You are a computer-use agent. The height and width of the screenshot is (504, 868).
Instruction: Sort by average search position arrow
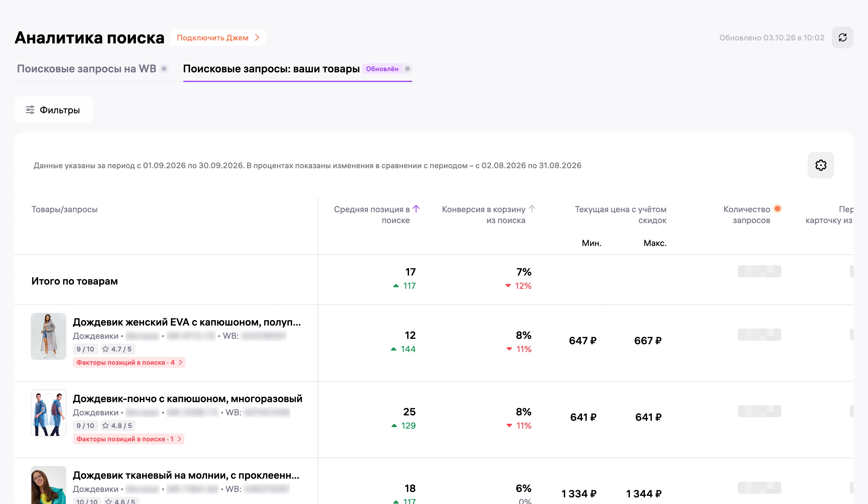point(416,209)
